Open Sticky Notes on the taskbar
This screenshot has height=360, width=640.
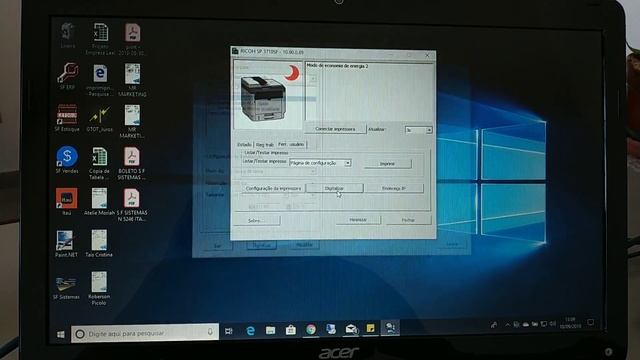pos(371,328)
